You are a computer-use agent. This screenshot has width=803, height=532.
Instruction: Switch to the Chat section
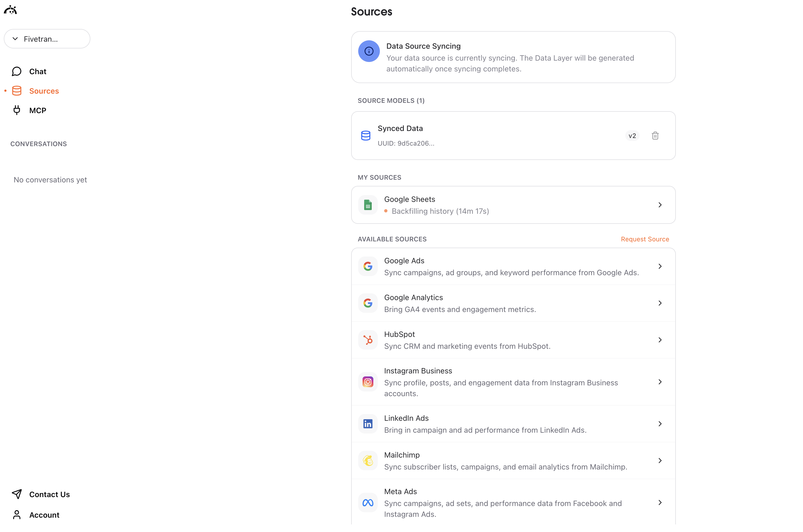pos(37,71)
